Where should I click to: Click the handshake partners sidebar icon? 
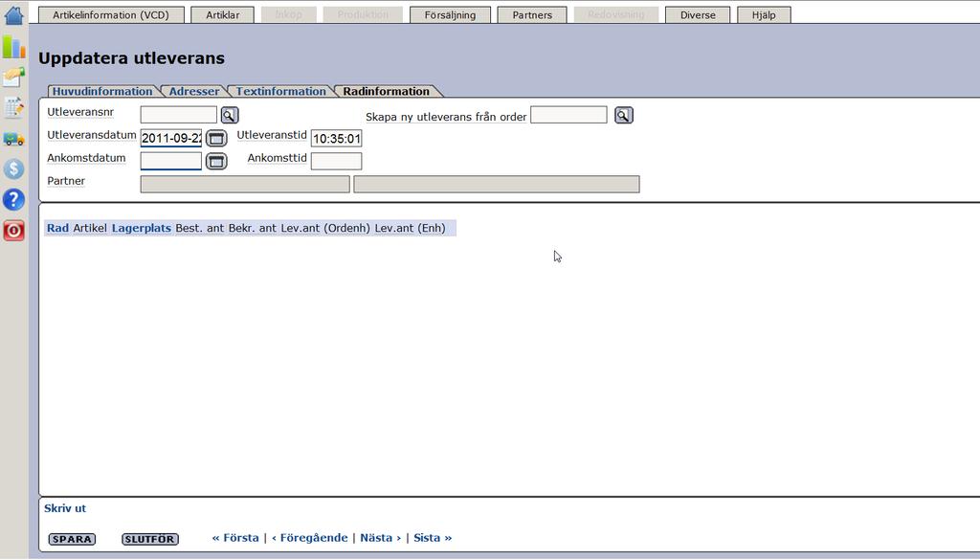pos(13,77)
